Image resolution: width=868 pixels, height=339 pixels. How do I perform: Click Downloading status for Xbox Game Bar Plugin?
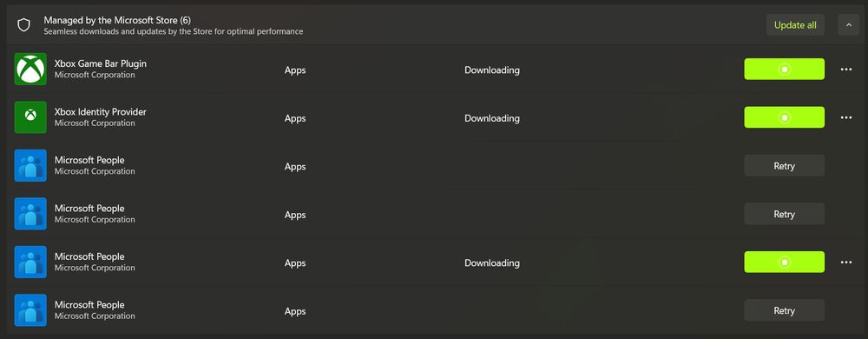[x=491, y=70]
